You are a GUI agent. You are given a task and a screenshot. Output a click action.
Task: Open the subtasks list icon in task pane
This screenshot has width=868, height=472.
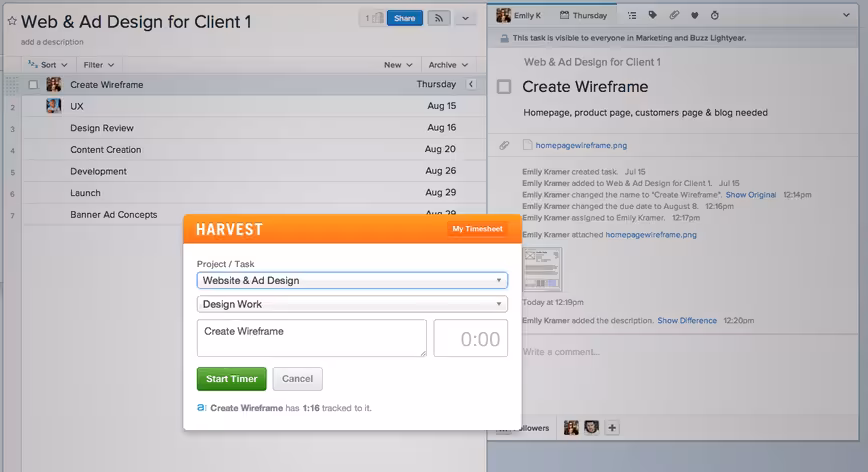(x=632, y=15)
